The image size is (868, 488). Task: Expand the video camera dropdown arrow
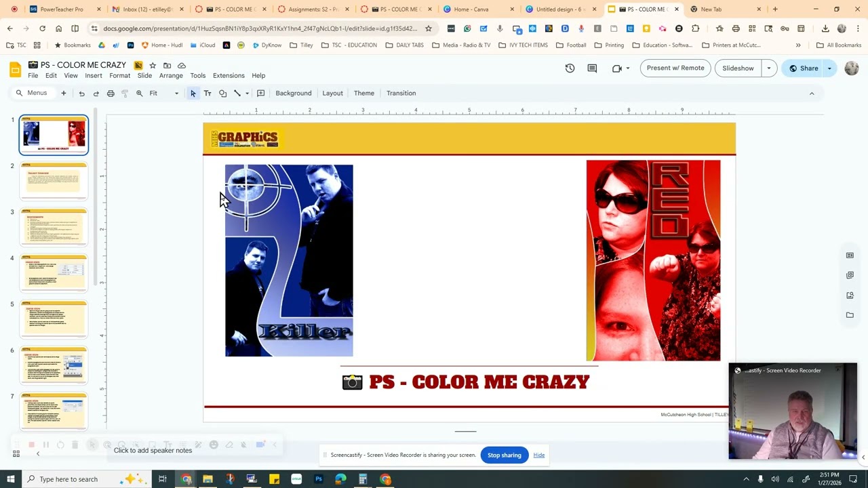click(x=628, y=68)
